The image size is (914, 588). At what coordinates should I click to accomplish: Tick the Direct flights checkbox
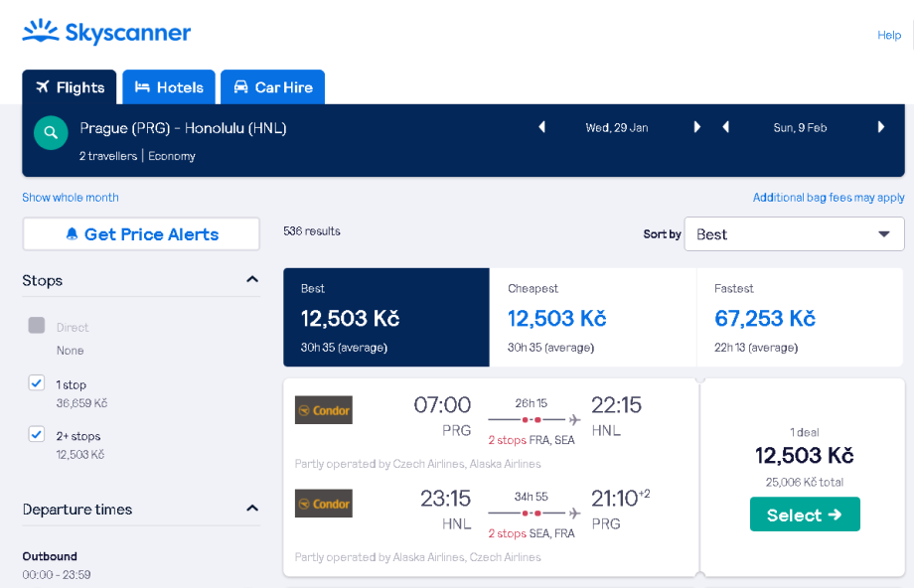pyautogui.click(x=37, y=326)
